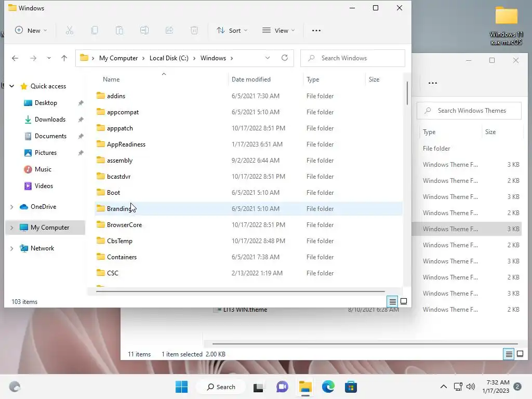Screen dimensions: 532x399
Task: Click Local Disk (C:) breadcrumb
Action: pyautogui.click(x=169, y=58)
